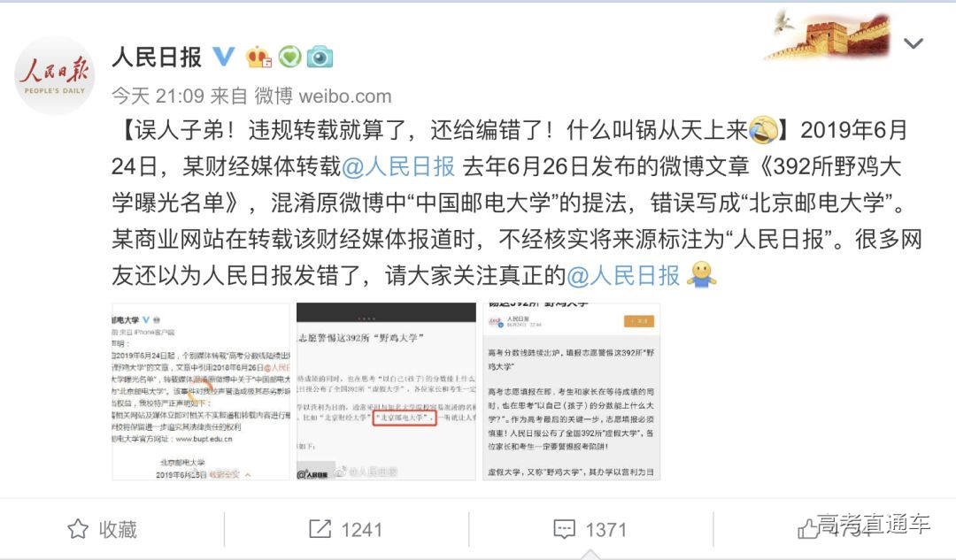Click the star icon to favorite post
This screenshot has width=956, height=560.
click(77, 529)
